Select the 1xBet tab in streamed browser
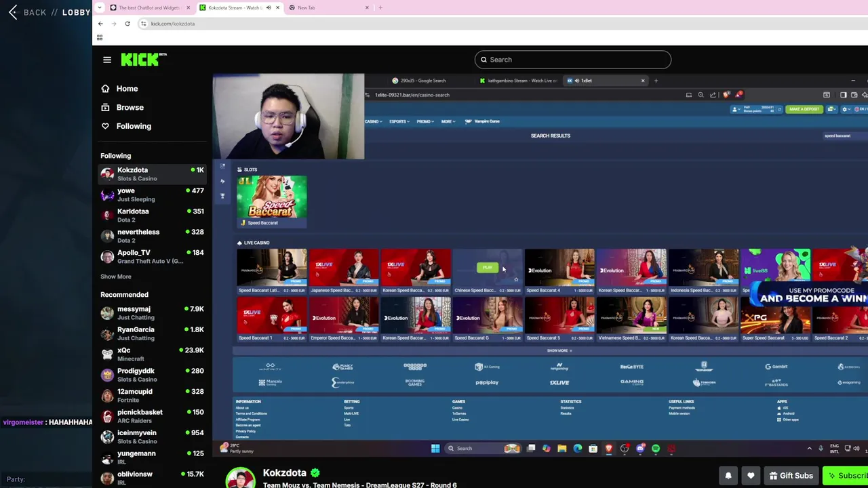 (606, 81)
